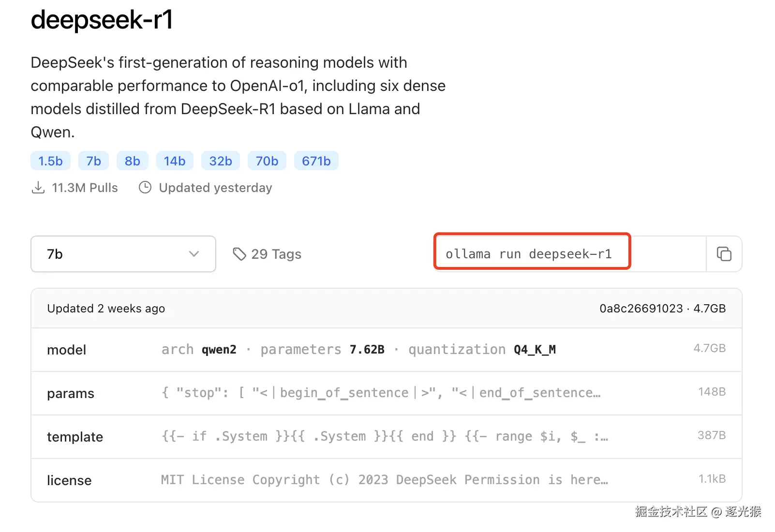This screenshot has height=532, width=775.
Task: Open the license file row
Action: [x=386, y=480]
